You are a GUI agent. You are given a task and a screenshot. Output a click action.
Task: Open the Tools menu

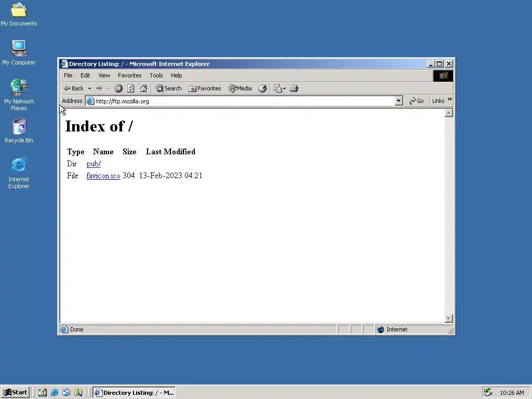[x=156, y=75]
